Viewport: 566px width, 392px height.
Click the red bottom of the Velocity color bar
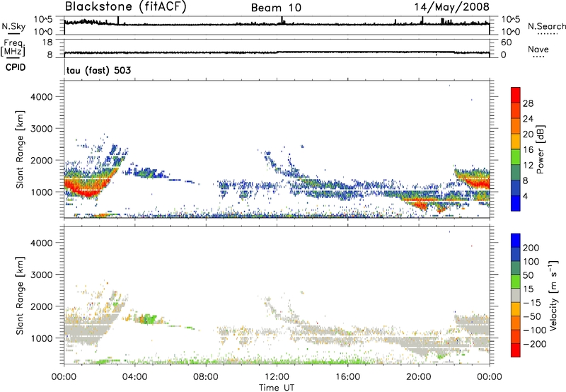pyautogui.click(x=516, y=350)
